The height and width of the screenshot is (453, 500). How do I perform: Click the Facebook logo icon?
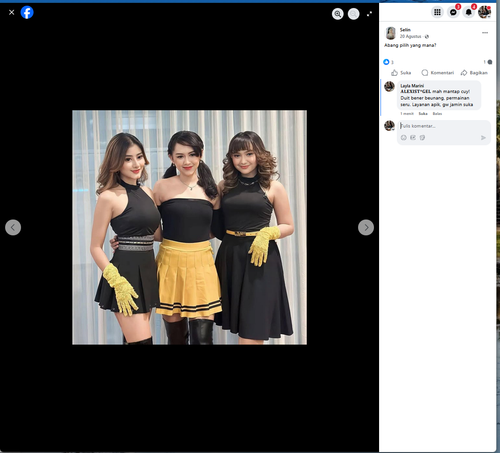point(27,13)
